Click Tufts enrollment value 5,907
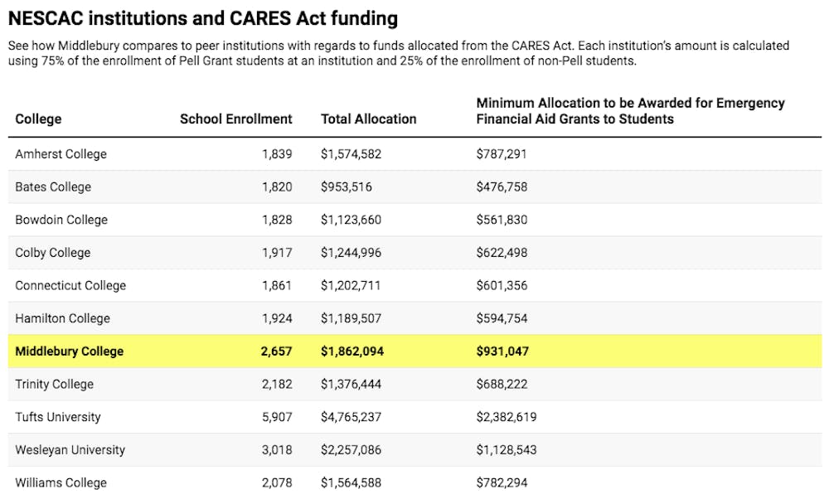 pyautogui.click(x=277, y=417)
